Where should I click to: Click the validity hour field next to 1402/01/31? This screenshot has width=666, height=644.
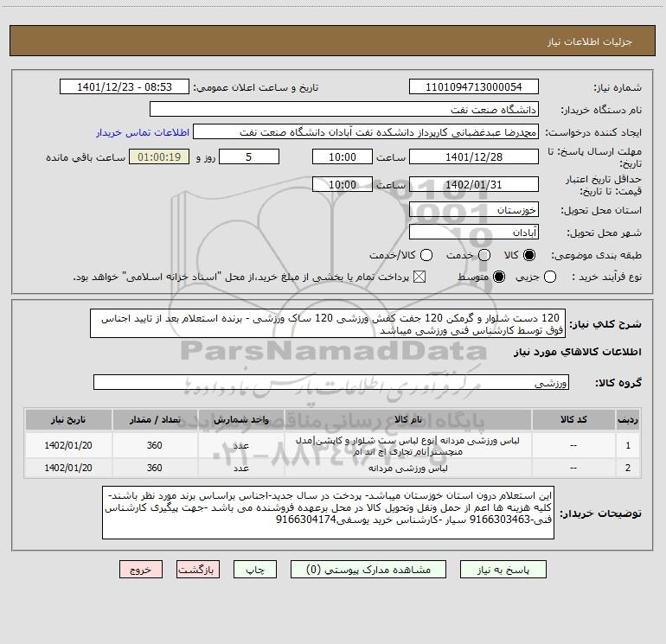tap(343, 184)
